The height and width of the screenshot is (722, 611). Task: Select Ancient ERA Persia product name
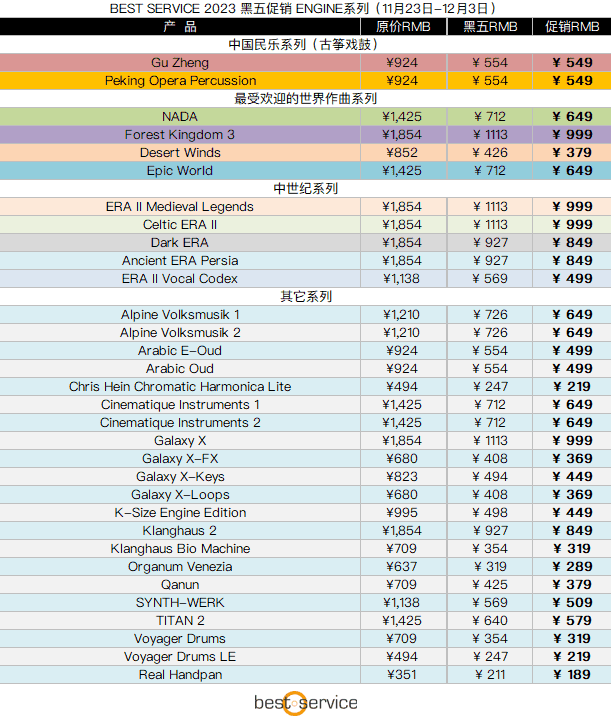180,261
